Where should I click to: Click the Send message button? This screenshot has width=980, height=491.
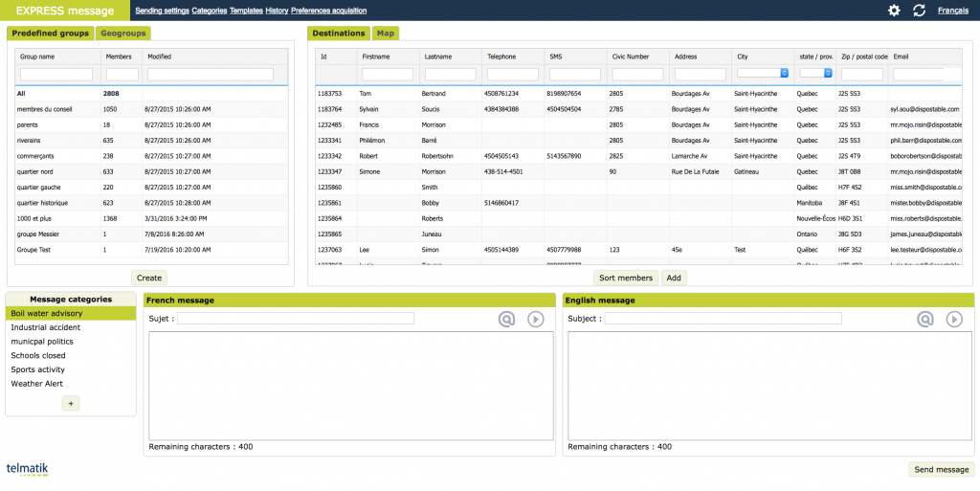941,470
